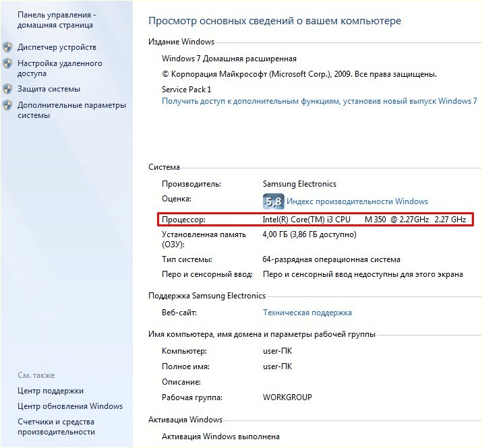Image resolution: width=482 pixels, height=448 pixels.
Task: Click the 4,00 ГБ installed memory value
Action: click(x=309, y=234)
